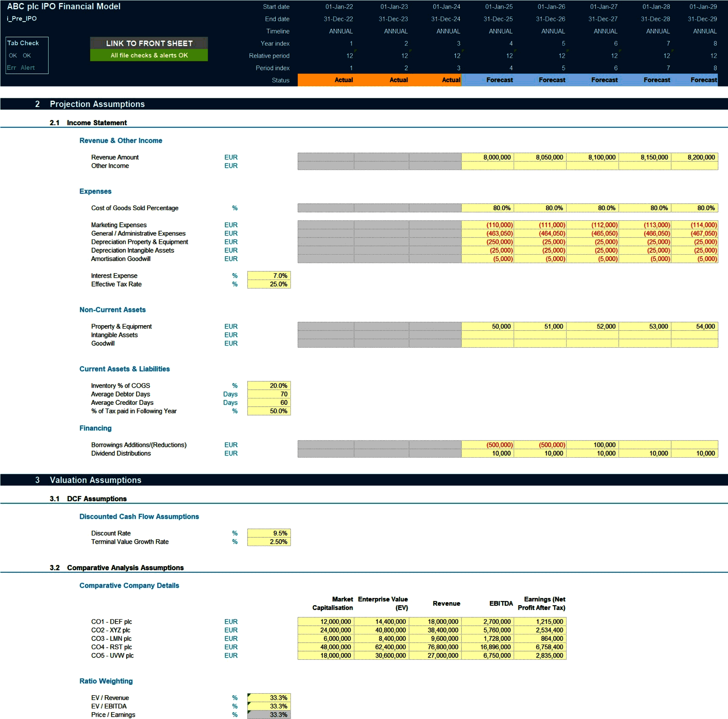Select the Tab Check box label
Screen dimensions: 728x719
click(23, 43)
